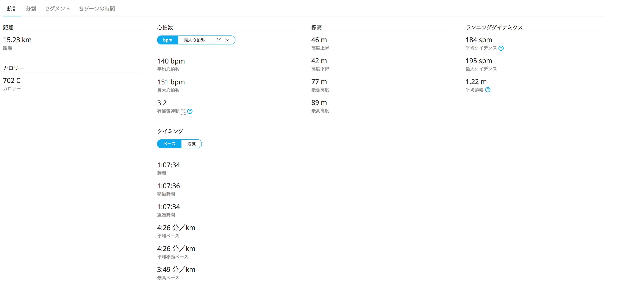This screenshot has height=294, width=644.
Task: Click the 89 m maximum elevation value
Action: click(319, 103)
